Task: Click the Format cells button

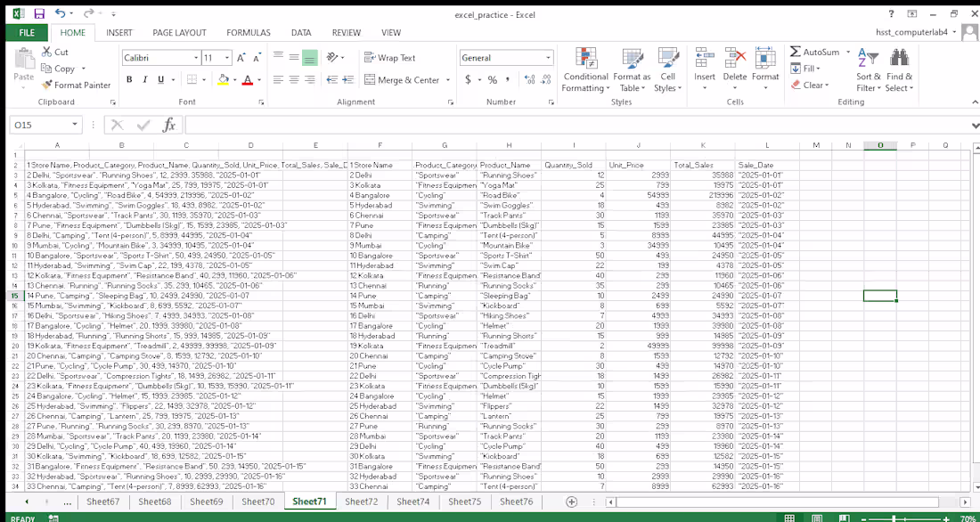Action: coord(765,70)
